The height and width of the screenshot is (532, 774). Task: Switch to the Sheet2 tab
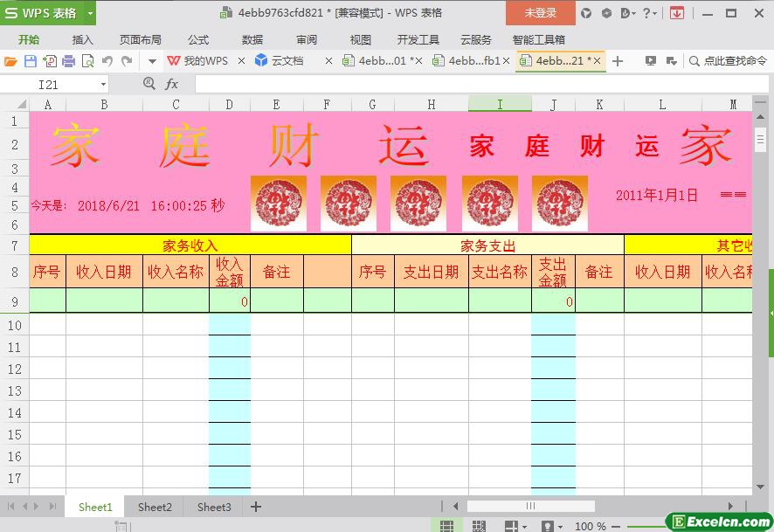(x=155, y=507)
